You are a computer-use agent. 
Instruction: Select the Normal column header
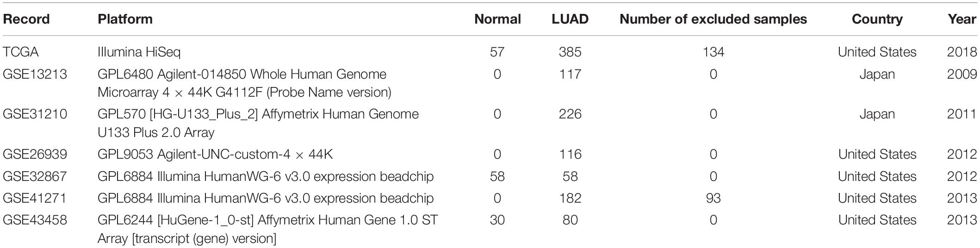(497, 19)
